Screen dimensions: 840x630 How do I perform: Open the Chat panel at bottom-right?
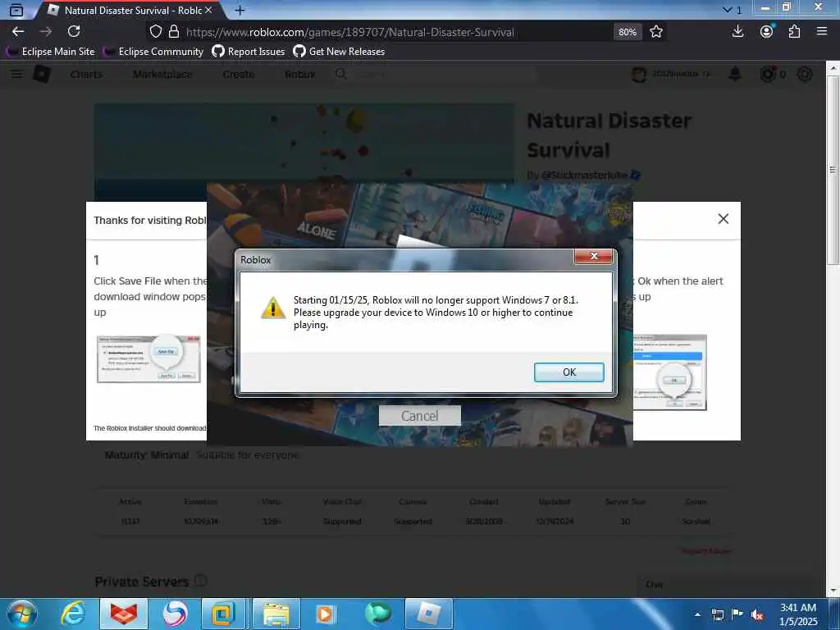(727, 585)
